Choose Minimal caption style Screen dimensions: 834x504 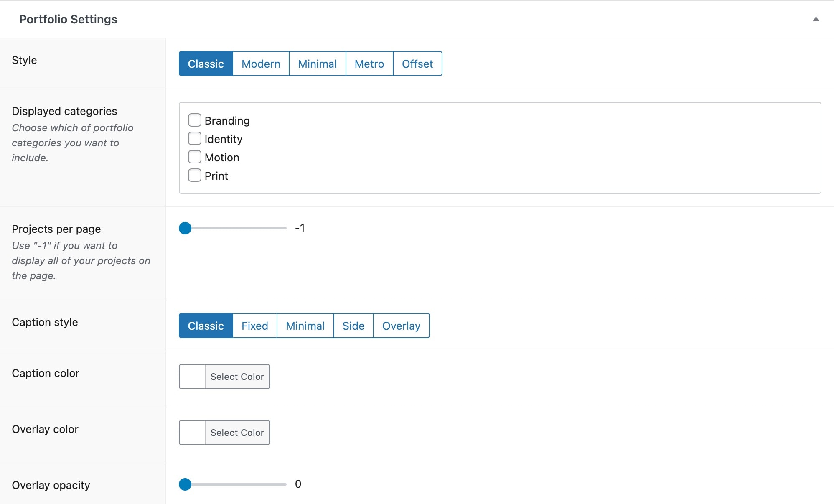[x=305, y=326]
